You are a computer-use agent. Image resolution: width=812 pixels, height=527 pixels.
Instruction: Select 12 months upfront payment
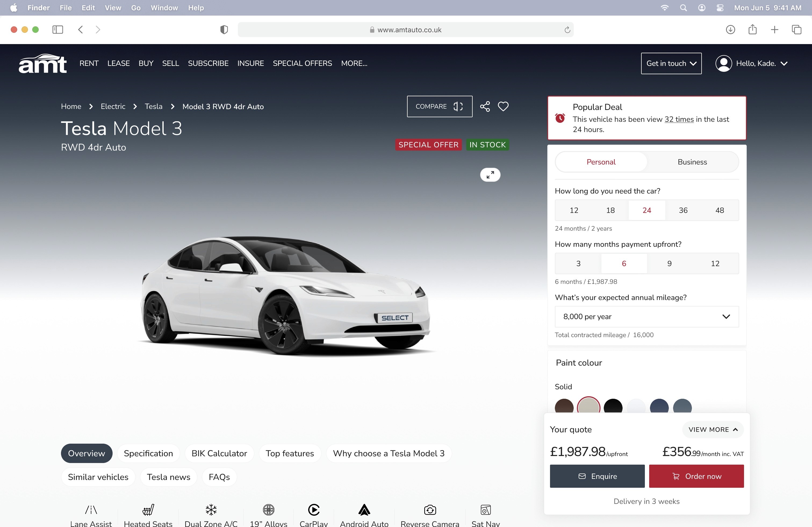tap(715, 263)
